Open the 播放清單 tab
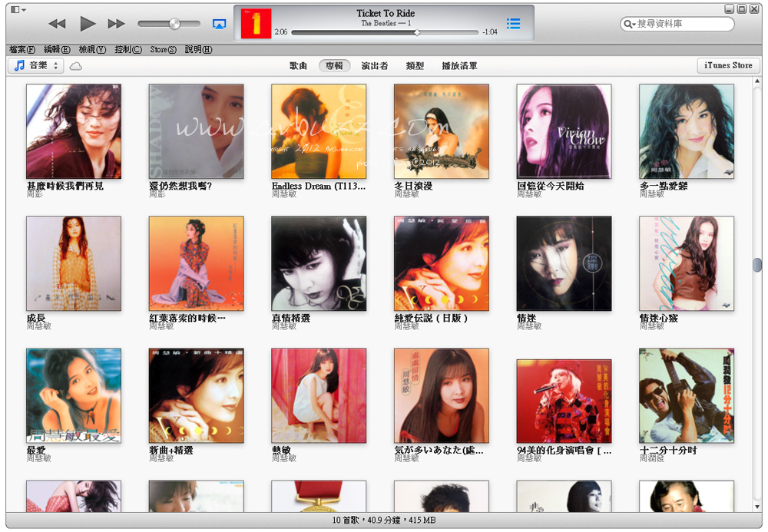 pos(459,66)
